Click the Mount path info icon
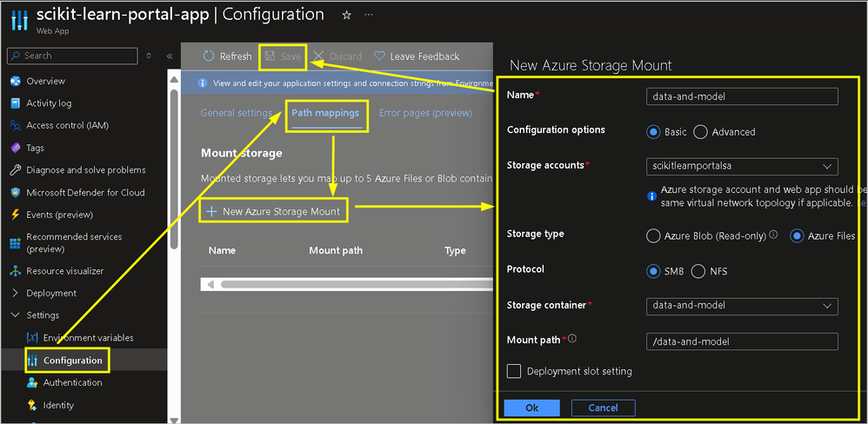Viewport: 868px width, 424px height. 572,338
